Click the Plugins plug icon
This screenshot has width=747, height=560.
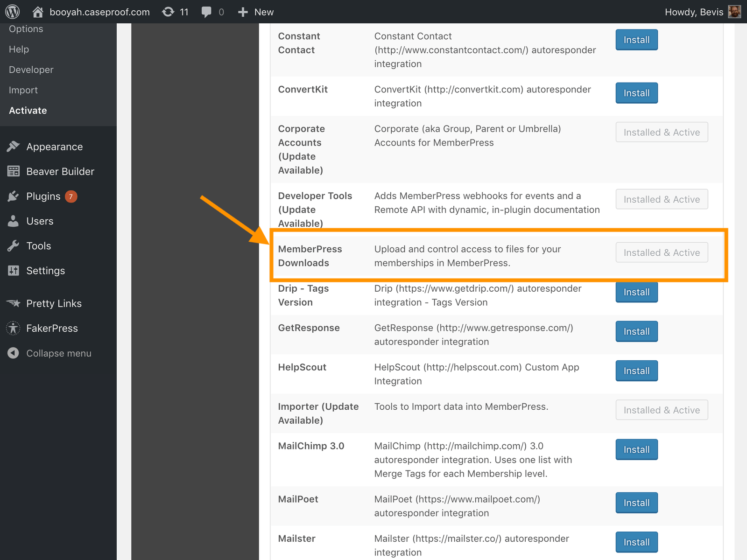(x=14, y=196)
